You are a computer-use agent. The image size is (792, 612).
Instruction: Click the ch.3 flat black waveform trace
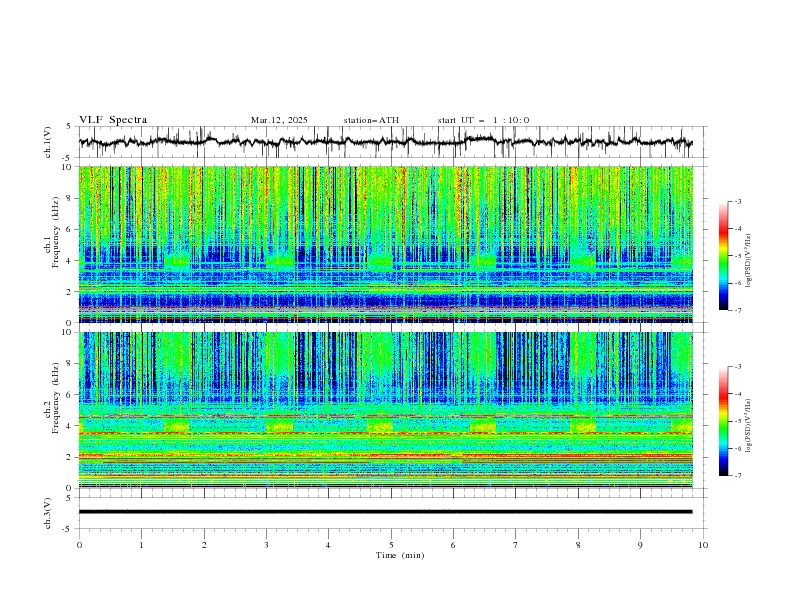[385, 512]
